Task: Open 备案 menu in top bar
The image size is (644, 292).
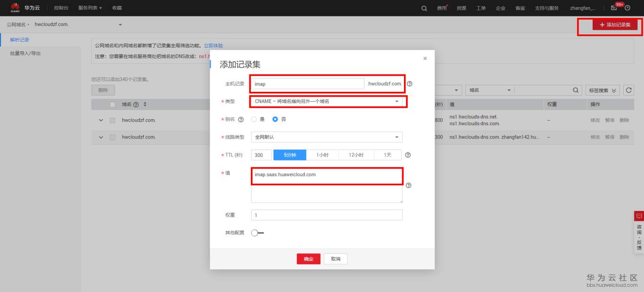Action: (520, 8)
